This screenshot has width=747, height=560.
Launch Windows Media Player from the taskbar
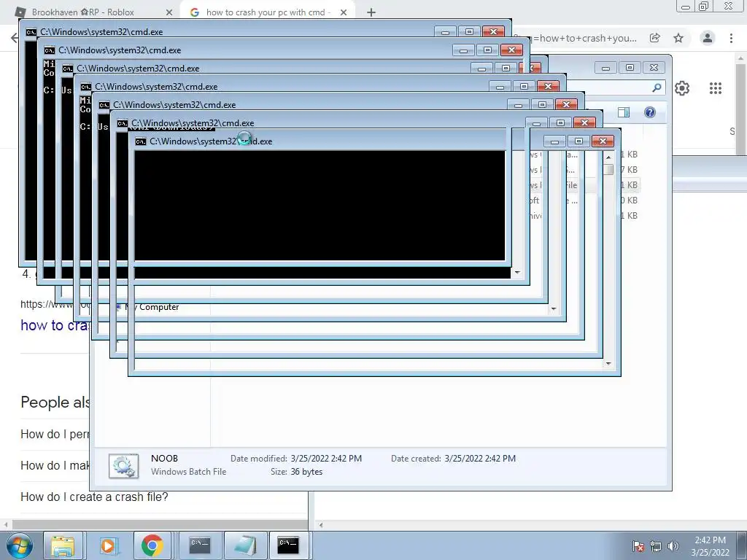click(108, 545)
